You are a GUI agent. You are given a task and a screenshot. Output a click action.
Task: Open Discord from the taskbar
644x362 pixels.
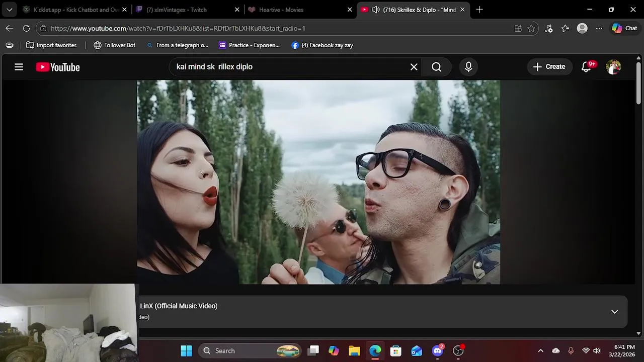[438, 351]
